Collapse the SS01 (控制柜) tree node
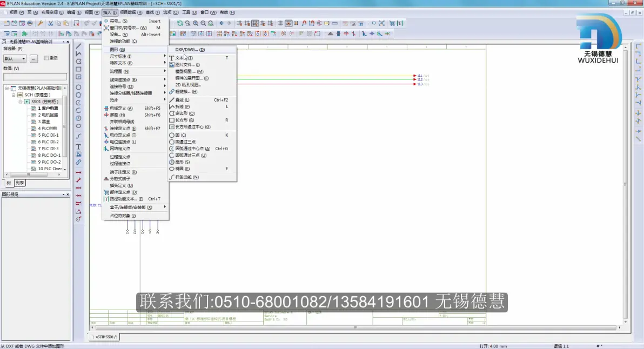Image resolution: width=644 pixels, height=349 pixels. 20,102
